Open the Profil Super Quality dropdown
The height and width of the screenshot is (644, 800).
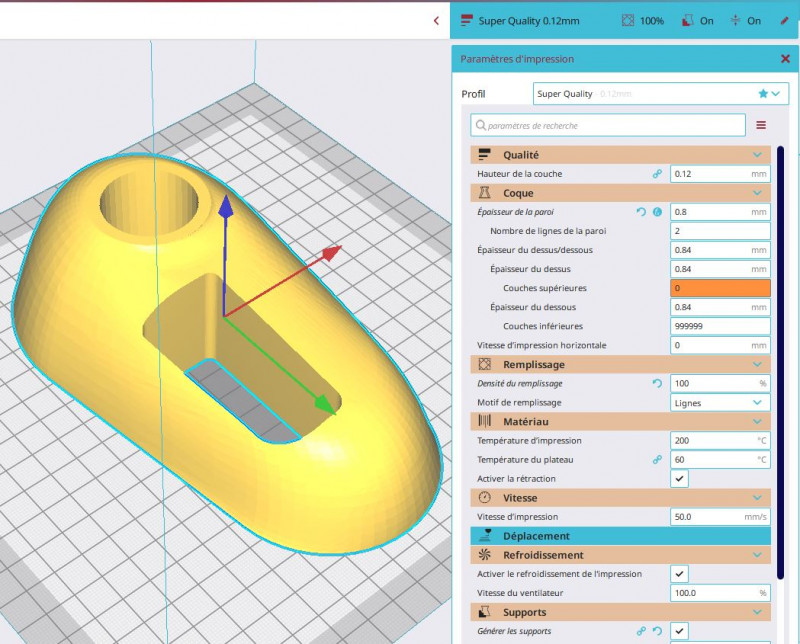661,94
